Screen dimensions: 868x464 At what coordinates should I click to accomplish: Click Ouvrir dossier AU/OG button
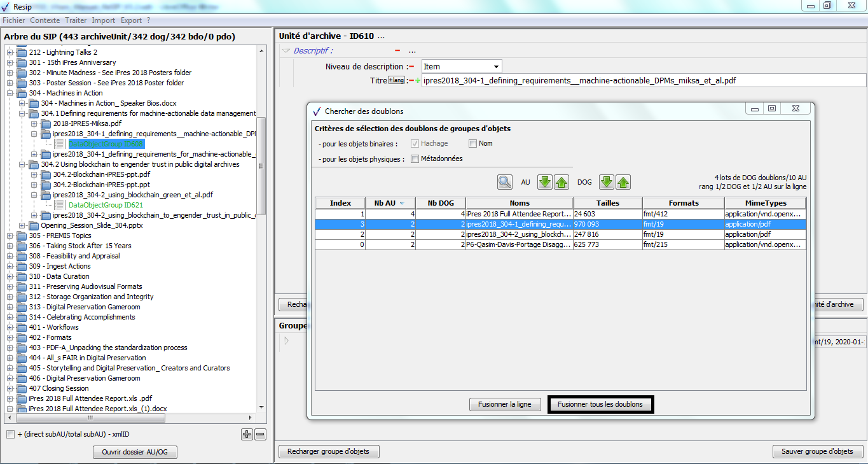(x=135, y=452)
